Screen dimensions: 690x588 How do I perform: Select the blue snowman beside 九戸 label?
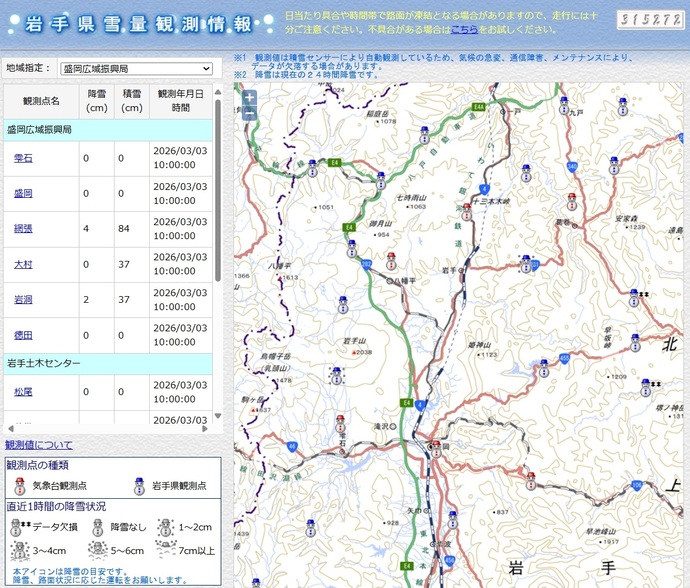coord(564,106)
